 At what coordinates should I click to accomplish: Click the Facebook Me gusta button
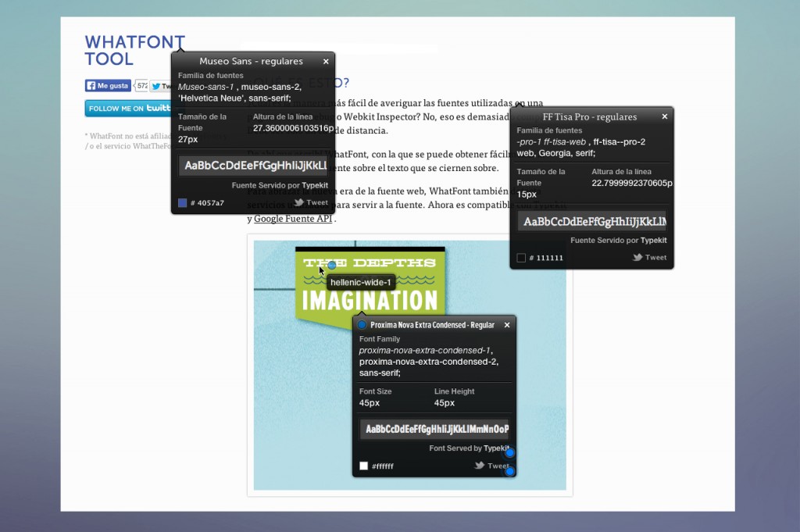[x=108, y=86]
